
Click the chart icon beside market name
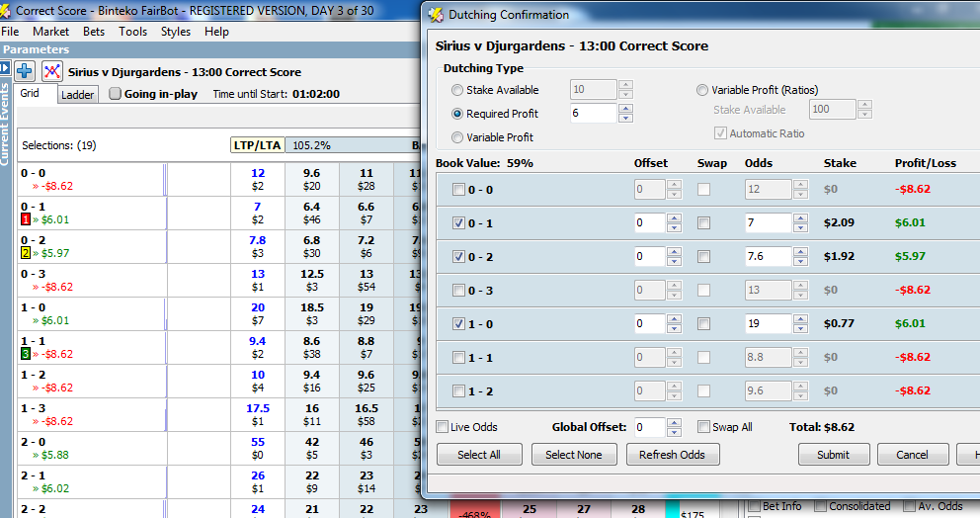pyautogui.click(x=52, y=71)
